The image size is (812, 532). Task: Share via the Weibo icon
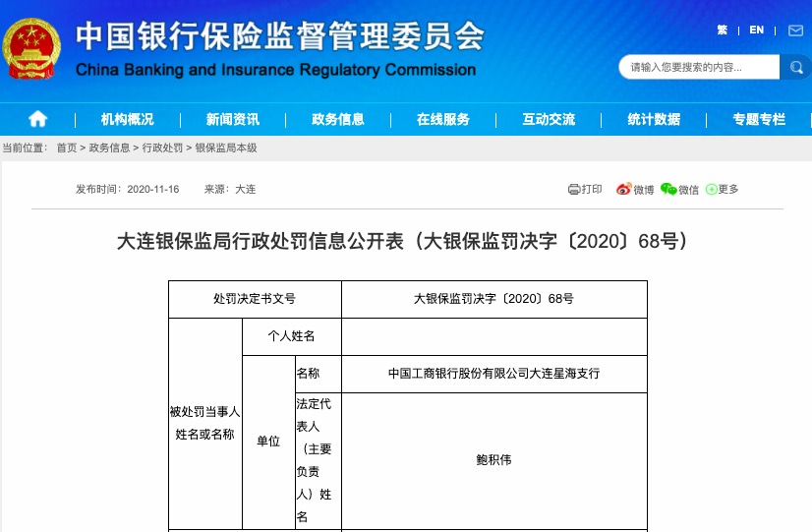click(x=623, y=189)
